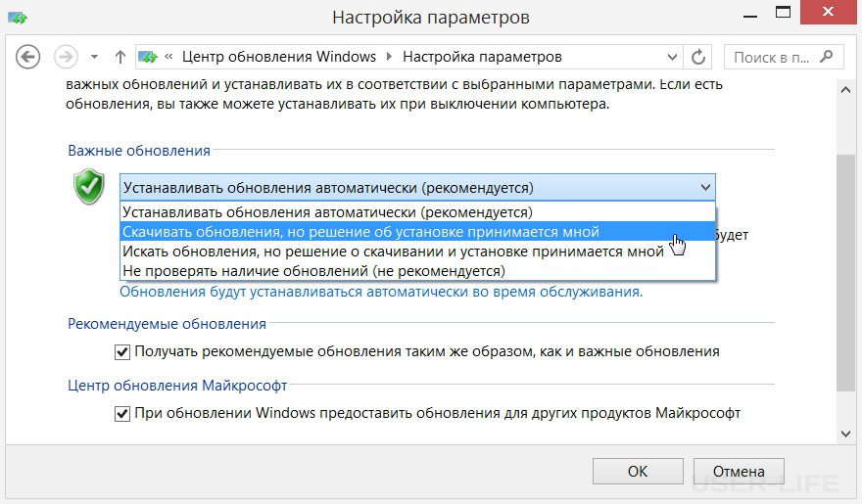Click the breadcrumb Центр обновления Windows
The image size is (862, 504).
[279, 57]
